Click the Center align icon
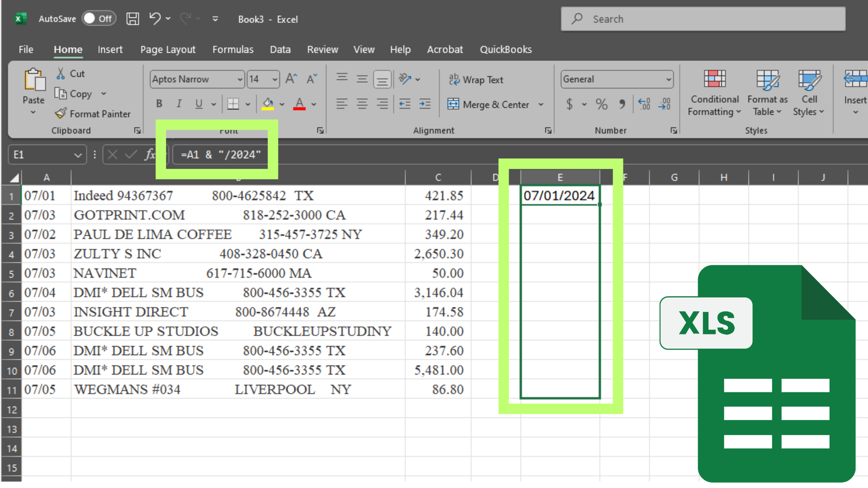This screenshot has width=868, height=488. point(362,104)
